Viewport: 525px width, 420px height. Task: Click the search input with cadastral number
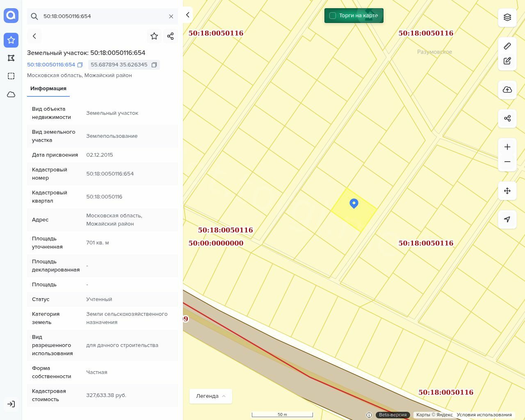pos(103,16)
